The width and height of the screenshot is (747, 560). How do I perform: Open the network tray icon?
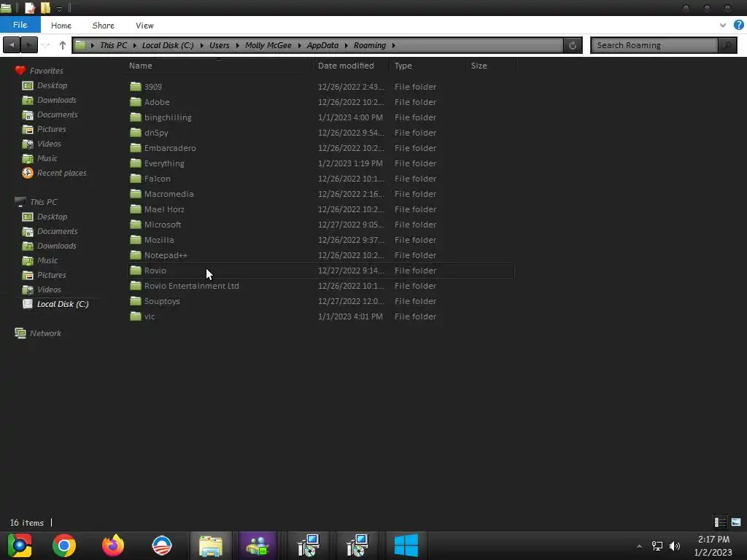pyautogui.click(x=657, y=546)
